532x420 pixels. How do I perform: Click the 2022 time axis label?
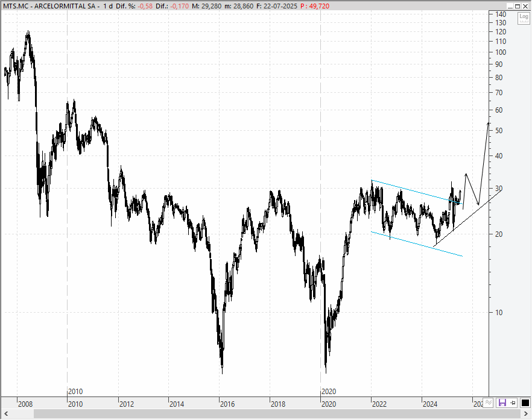[379, 404]
